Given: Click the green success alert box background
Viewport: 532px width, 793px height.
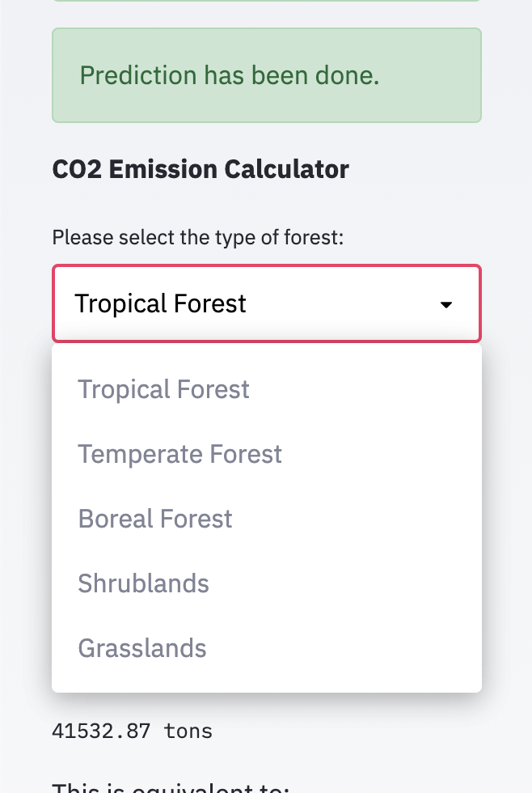Looking at the screenshot, I should (437, 101).
